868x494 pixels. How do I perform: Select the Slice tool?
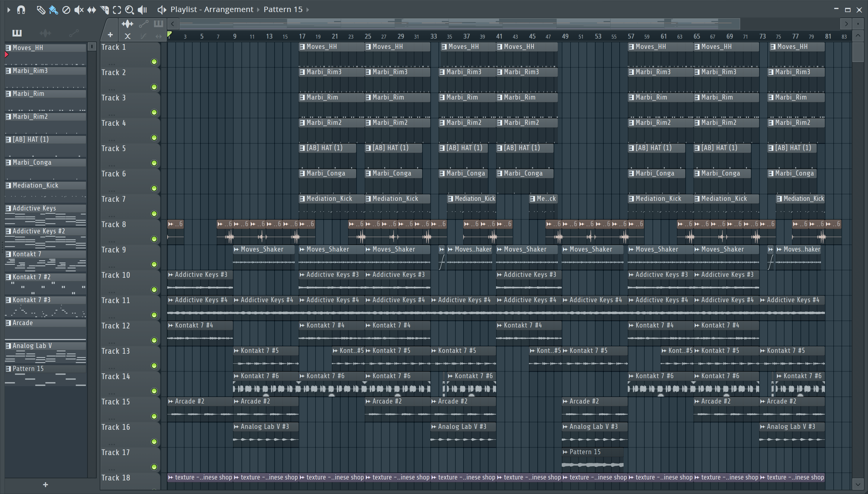click(x=104, y=10)
